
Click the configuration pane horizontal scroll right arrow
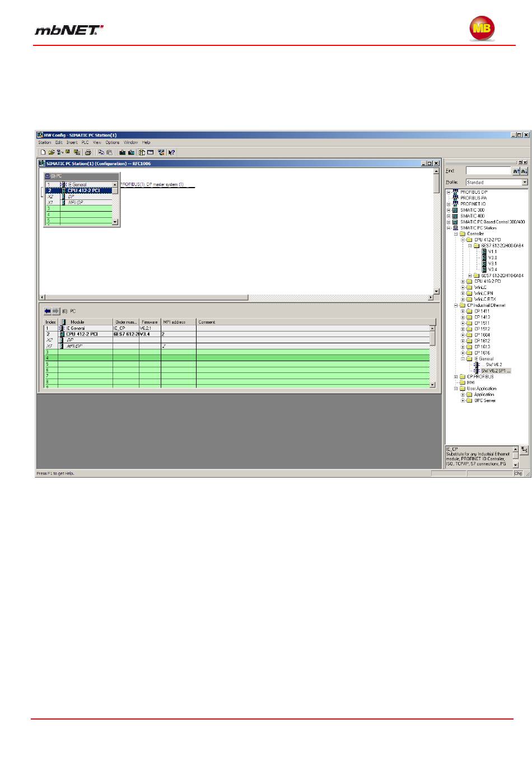(431, 297)
